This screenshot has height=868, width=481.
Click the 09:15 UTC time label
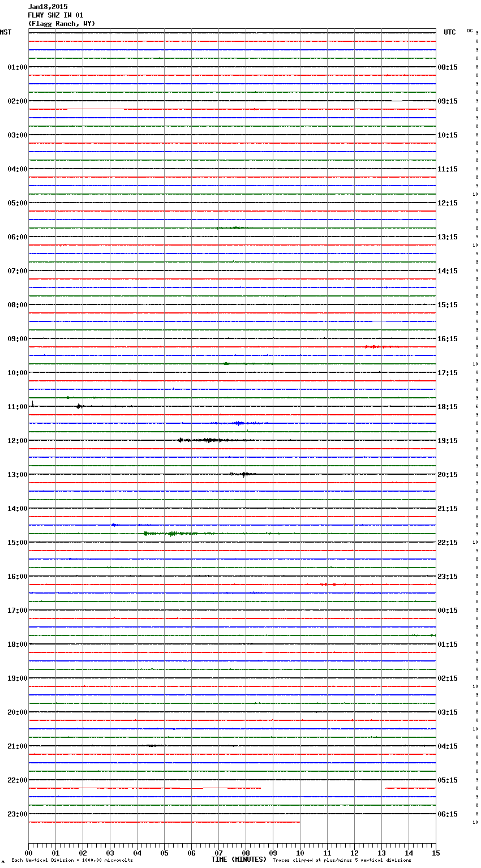pos(448,101)
